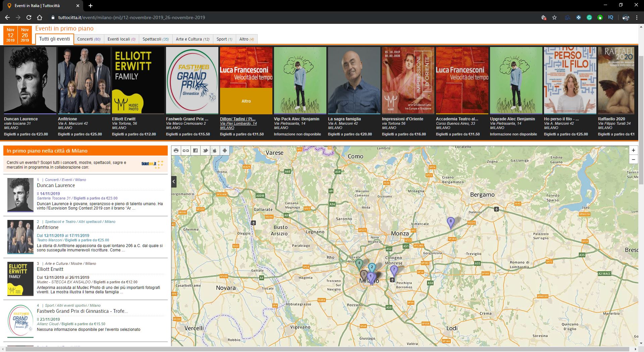The image size is (644, 352).
Task: Open the Nov 12 2019 start date picker
Action: tap(10, 35)
